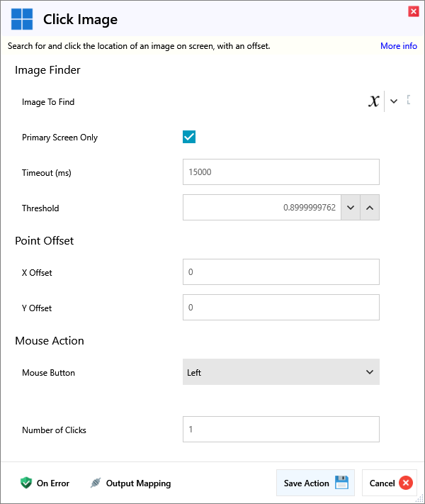This screenshot has height=504, width=425.
Task: Open the Output Mapping settings
Action: tap(138, 483)
